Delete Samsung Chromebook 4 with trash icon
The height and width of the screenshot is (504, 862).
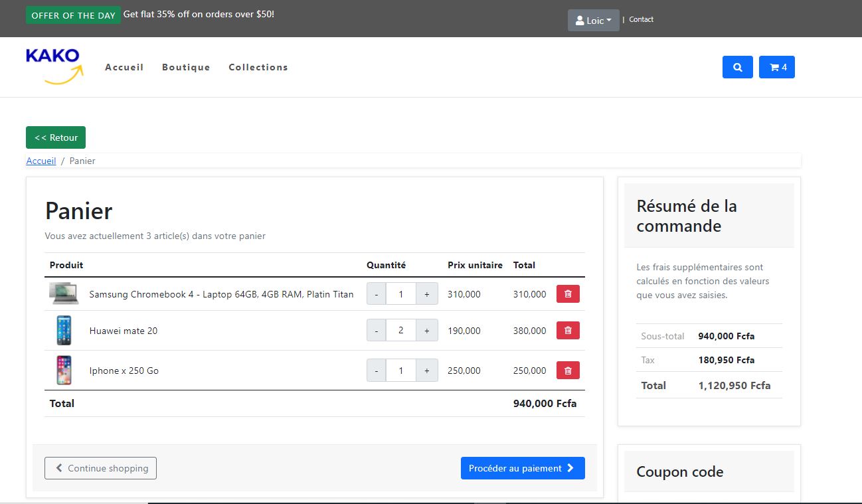click(x=568, y=294)
